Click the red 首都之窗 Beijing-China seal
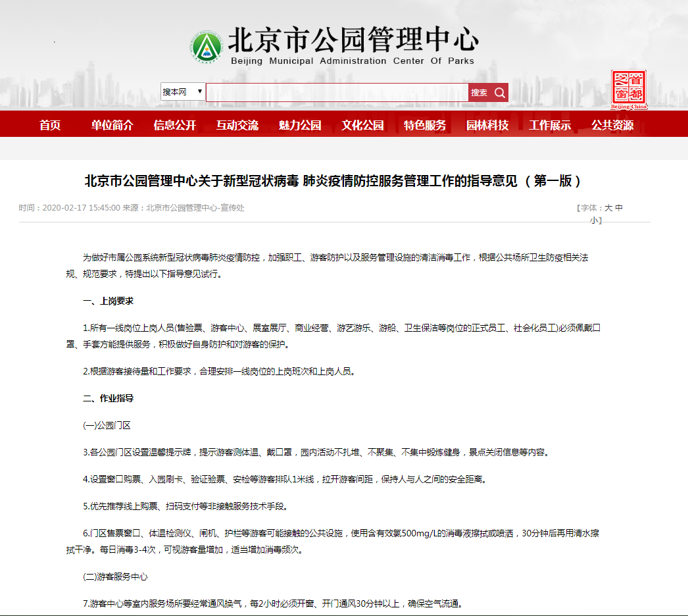 click(x=629, y=90)
